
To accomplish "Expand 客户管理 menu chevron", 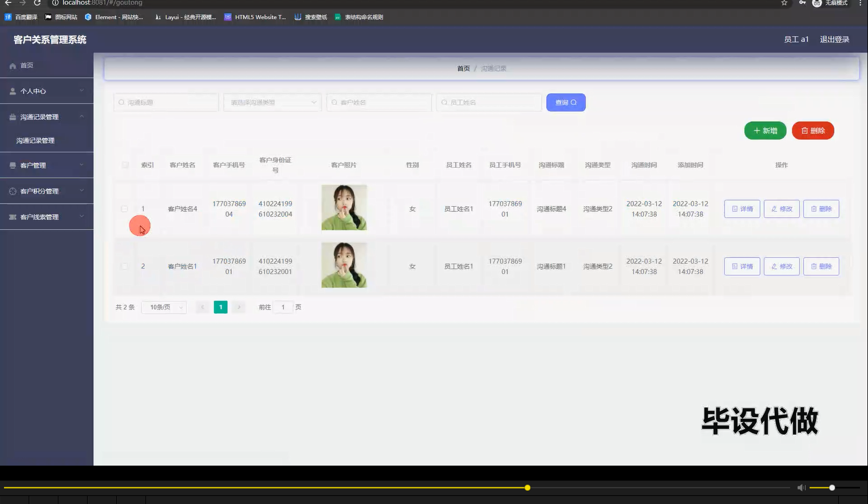I will (x=81, y=165).
